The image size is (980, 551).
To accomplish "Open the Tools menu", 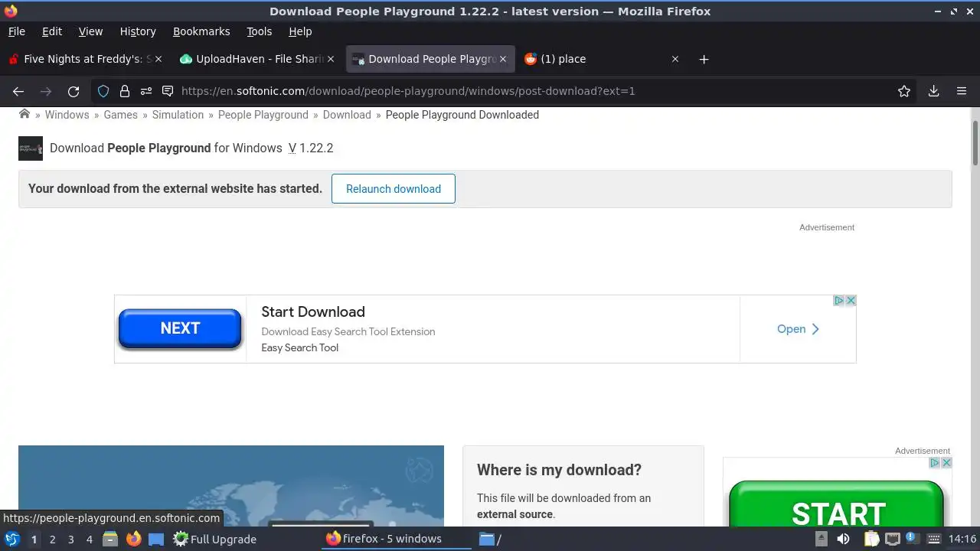I will (260, 31).
